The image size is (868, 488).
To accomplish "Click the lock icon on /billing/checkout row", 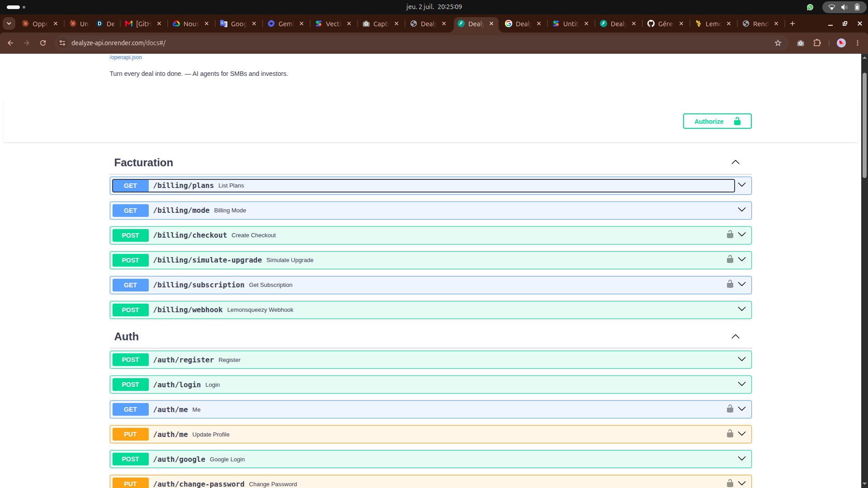I will click(x=730, y=234).
